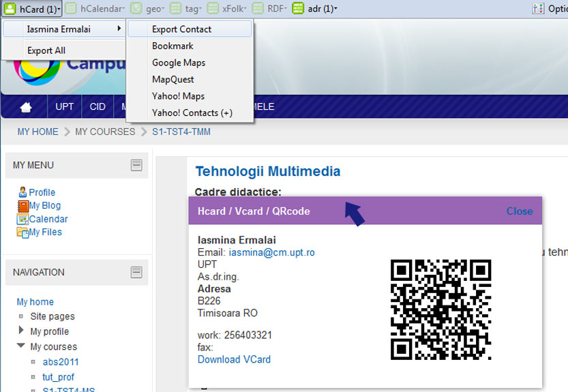Collapse the My courses tree node
The width and height of the screenshot is (568, 392).
(x=22, y=346)
